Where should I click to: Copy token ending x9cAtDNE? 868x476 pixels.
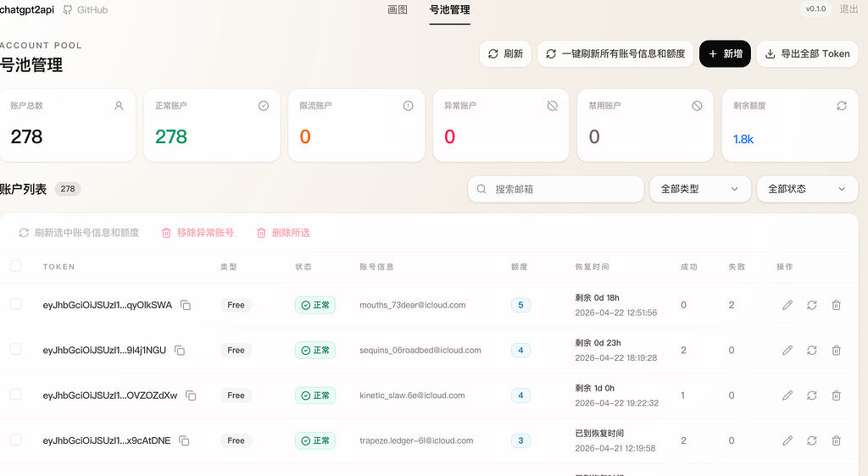pos(184,440)
